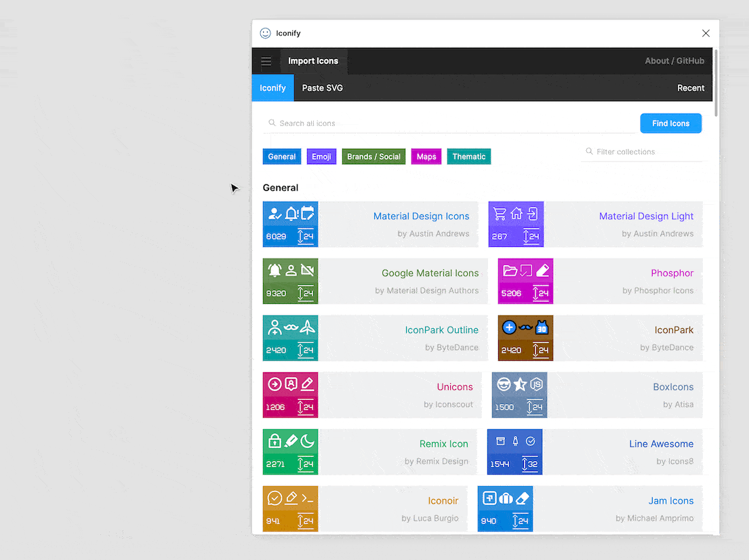
Task: Toggle the Thematic category filter
Action: coord(468,156)
